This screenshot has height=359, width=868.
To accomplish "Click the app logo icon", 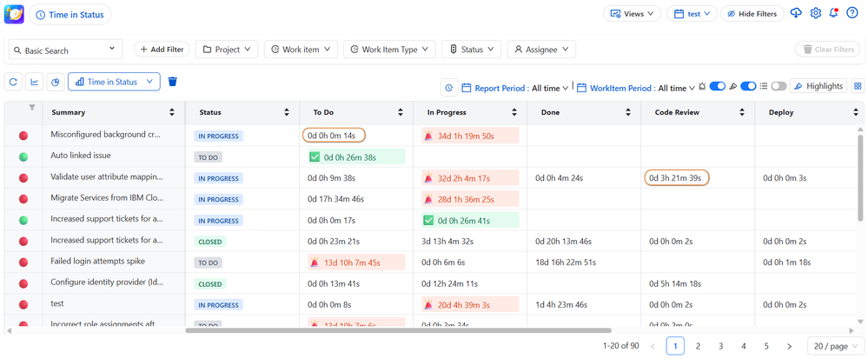I will point(14,14).
